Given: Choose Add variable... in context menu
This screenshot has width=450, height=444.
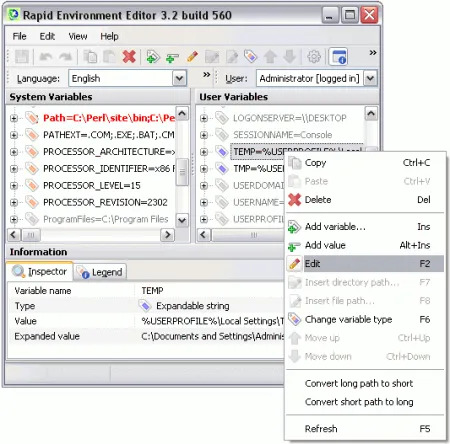Looking at the screenshot, I should coord(365,227).
